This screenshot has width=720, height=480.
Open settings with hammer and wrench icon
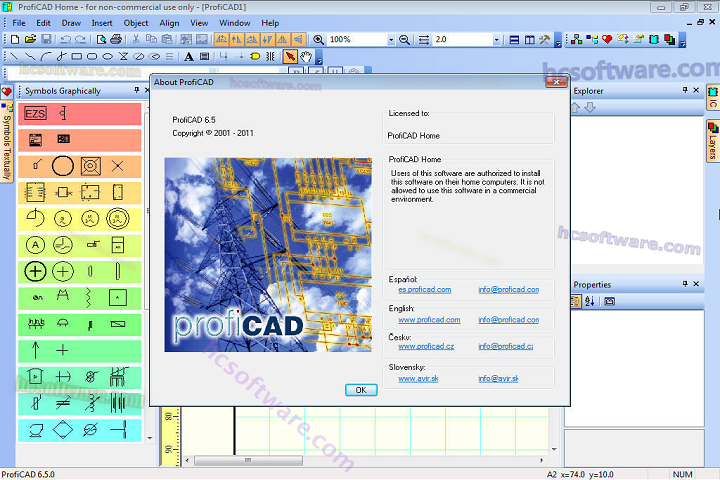(545, 40)
